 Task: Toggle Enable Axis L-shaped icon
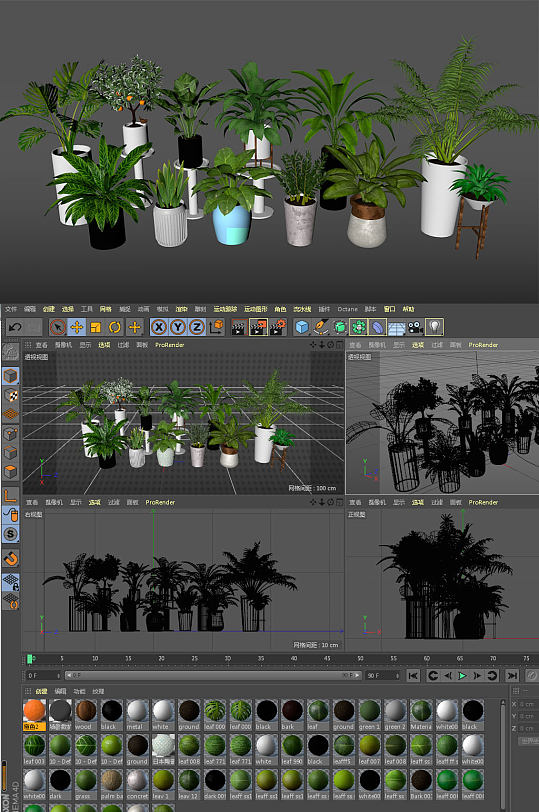[x=10, y=496]
